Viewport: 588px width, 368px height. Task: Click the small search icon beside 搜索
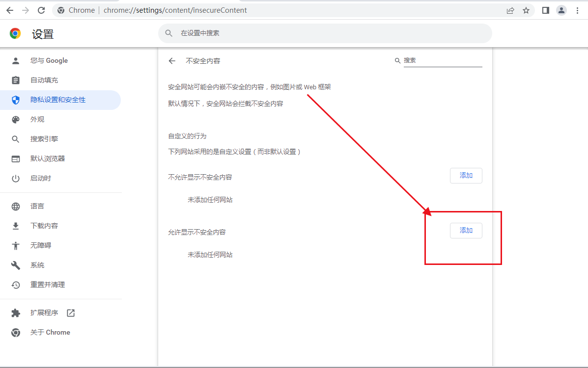coord(397,60)
